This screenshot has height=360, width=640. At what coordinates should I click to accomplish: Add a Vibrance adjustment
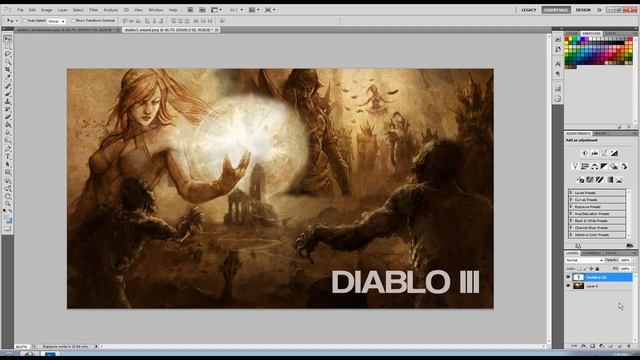(x=575, y=166)
